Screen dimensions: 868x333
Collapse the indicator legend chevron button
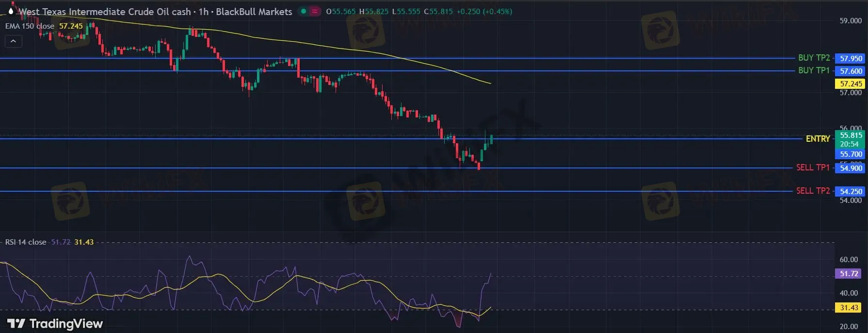(13, 41)
